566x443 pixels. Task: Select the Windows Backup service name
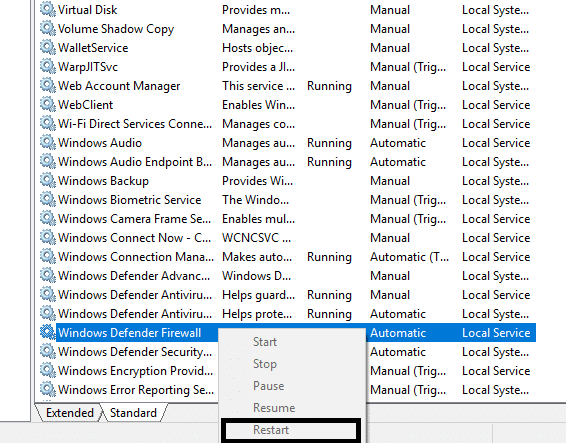(104, 181)
